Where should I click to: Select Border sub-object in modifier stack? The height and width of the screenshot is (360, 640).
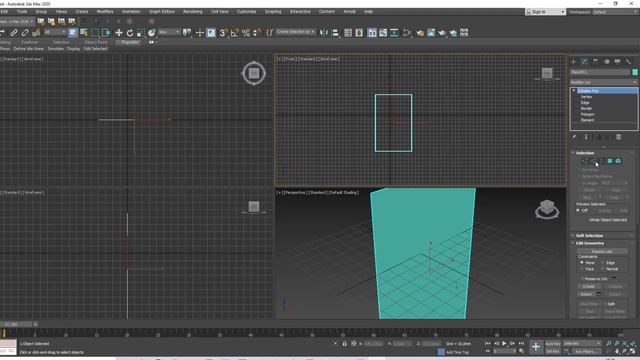pos(586,109)
